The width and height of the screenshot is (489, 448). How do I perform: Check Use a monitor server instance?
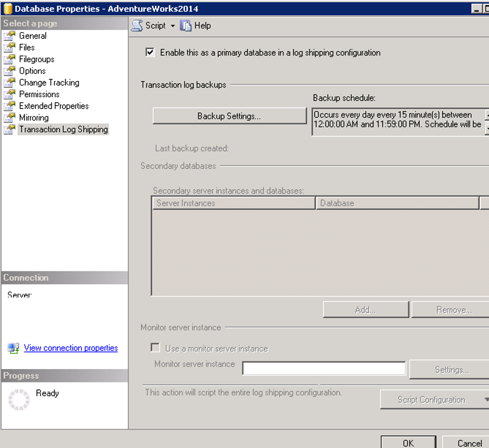tap(155, 347)
